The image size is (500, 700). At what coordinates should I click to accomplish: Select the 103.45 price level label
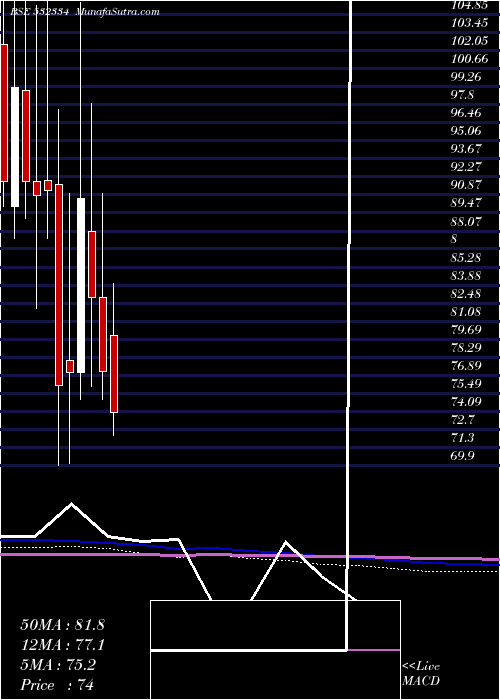pyautogui.click(x=467, y=23)
